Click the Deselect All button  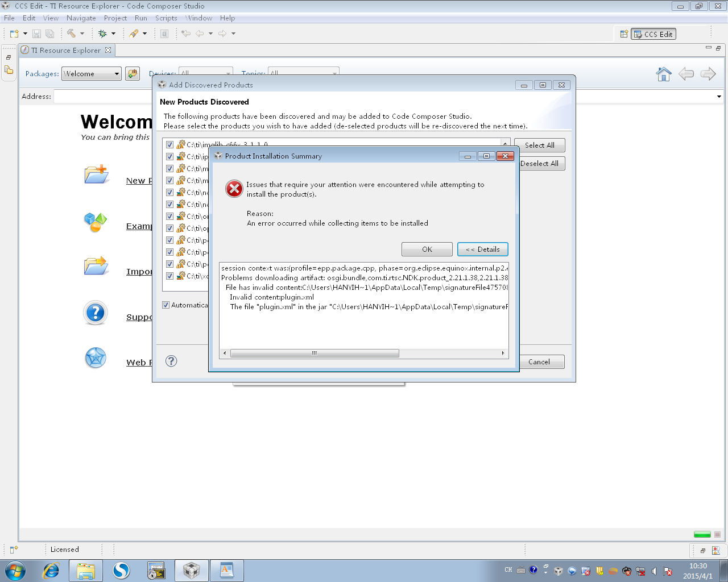[540, 164]
